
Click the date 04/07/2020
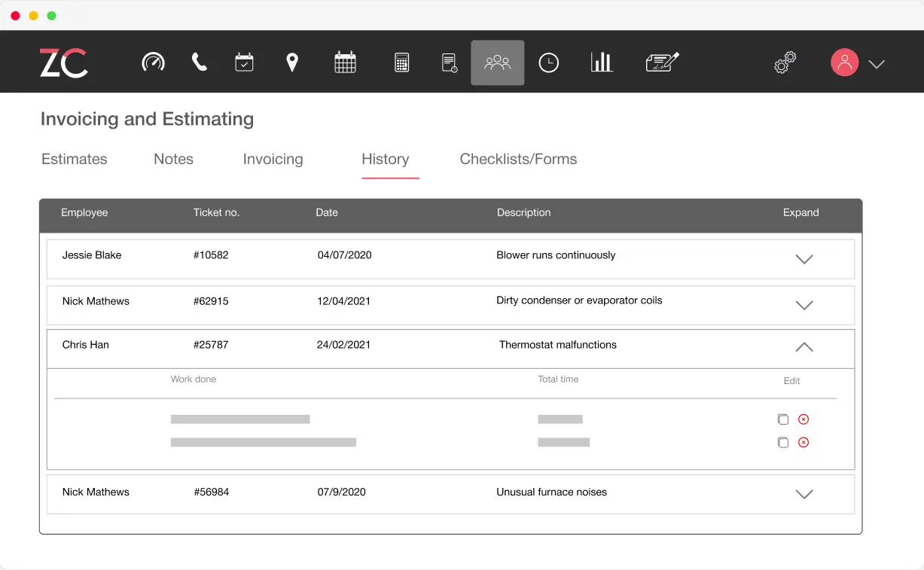[x=345, y=255]
